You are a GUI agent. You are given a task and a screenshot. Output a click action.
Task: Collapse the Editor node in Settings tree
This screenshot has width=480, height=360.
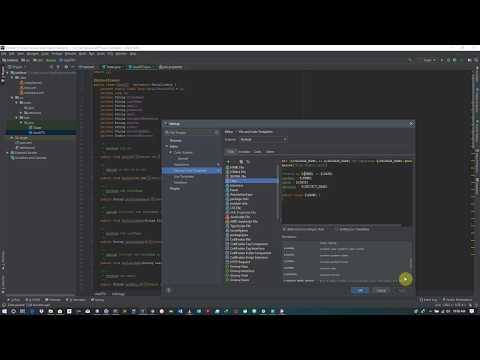coord(167,146)
